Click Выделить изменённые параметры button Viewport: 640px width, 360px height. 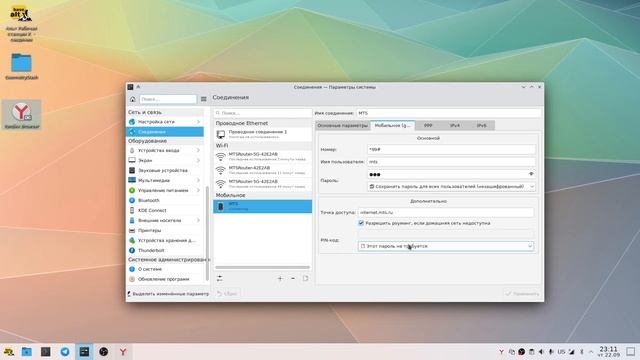(168, 293)
